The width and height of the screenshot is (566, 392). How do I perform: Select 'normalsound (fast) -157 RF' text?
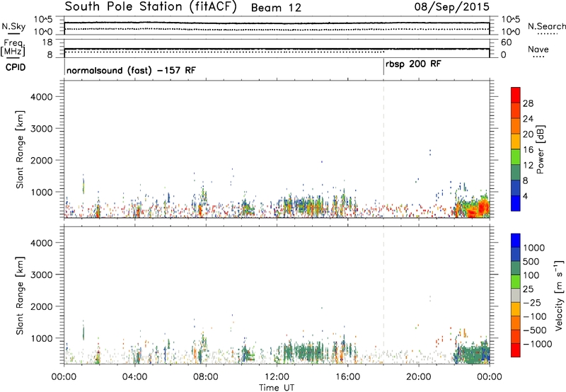pos(131,70)
